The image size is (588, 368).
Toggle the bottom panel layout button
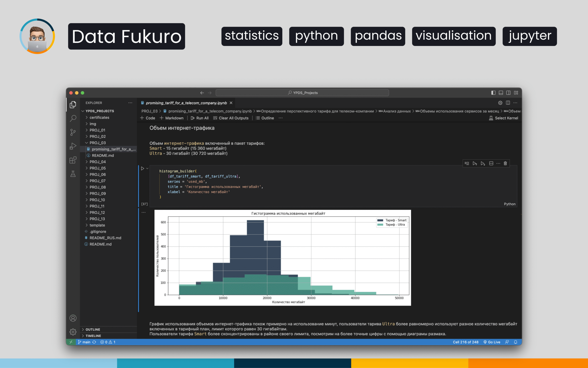[501, 93]
